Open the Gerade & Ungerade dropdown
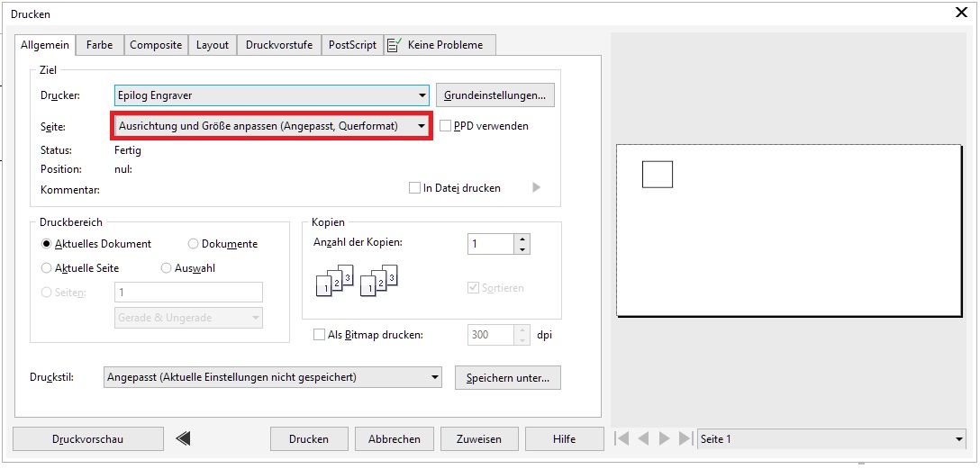 click(188, 317)
